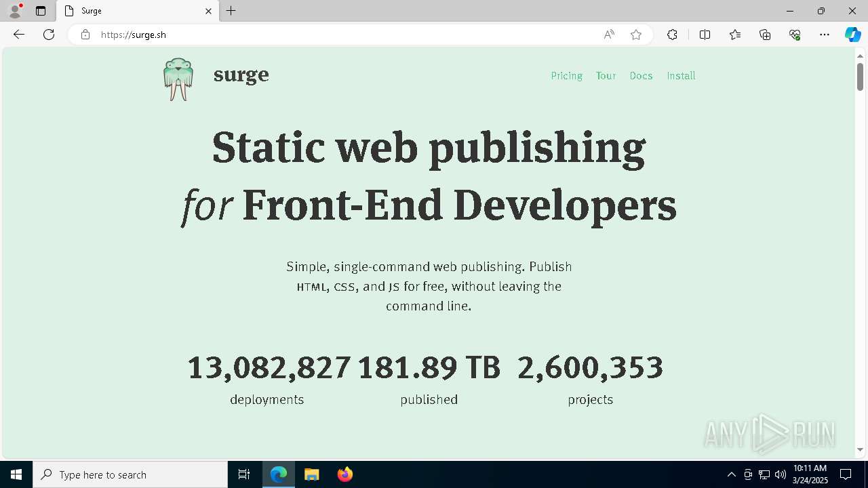Open the Install page

(681, 76)
